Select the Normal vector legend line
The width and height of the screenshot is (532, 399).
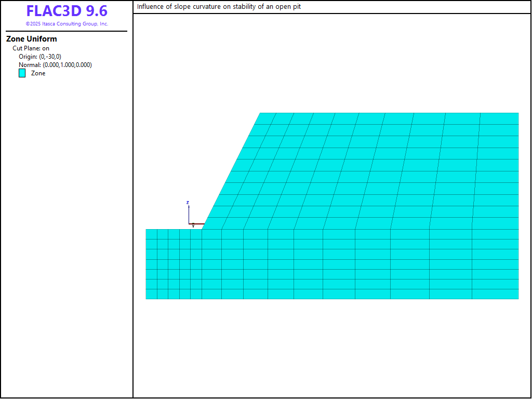(55, 65)
